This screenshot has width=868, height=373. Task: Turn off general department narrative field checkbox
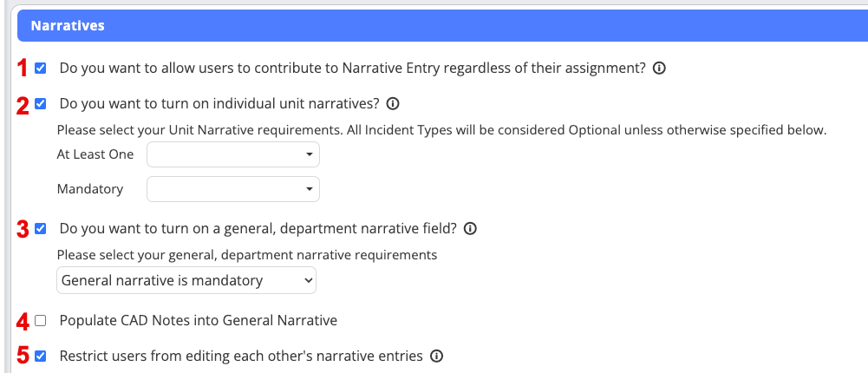(41, 229)
